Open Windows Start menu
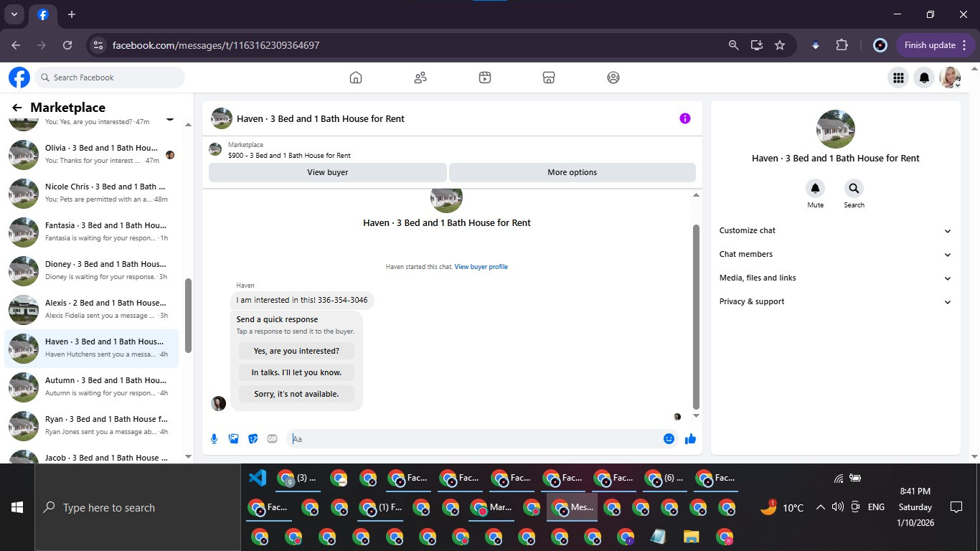Viewport: 980px width, 551px height. point(17,507)
